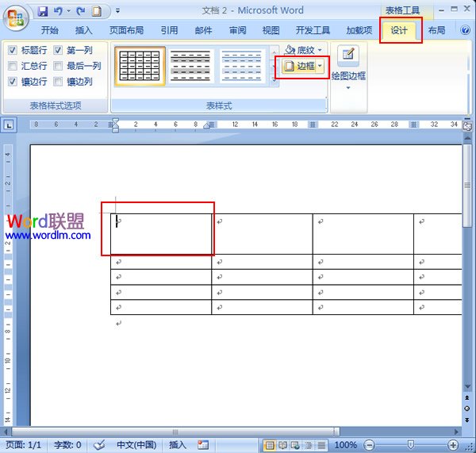The image size is (476, 453).
Task: Click the Undo arrow icon
Action: (x=58, y=11)
